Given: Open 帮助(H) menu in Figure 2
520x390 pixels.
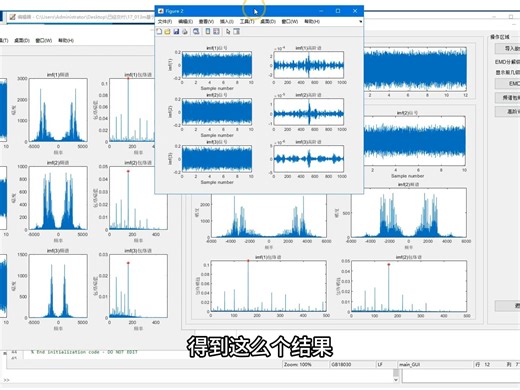Looking at the screenshot, I should click(x=312, y=21).
